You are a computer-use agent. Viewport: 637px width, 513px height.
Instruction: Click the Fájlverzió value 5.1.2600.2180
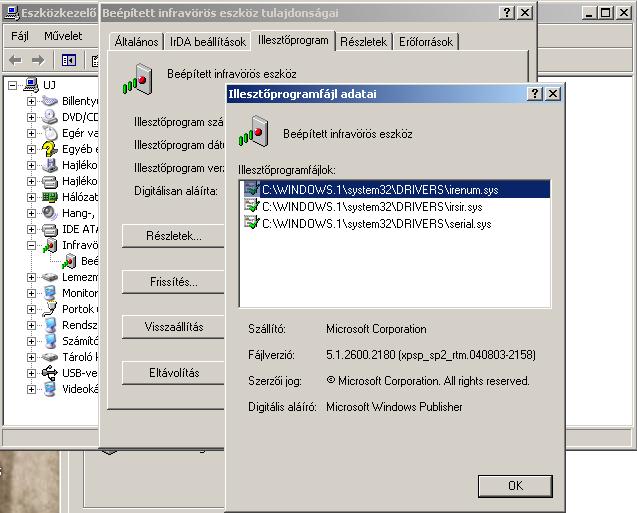tap(431, 355)
